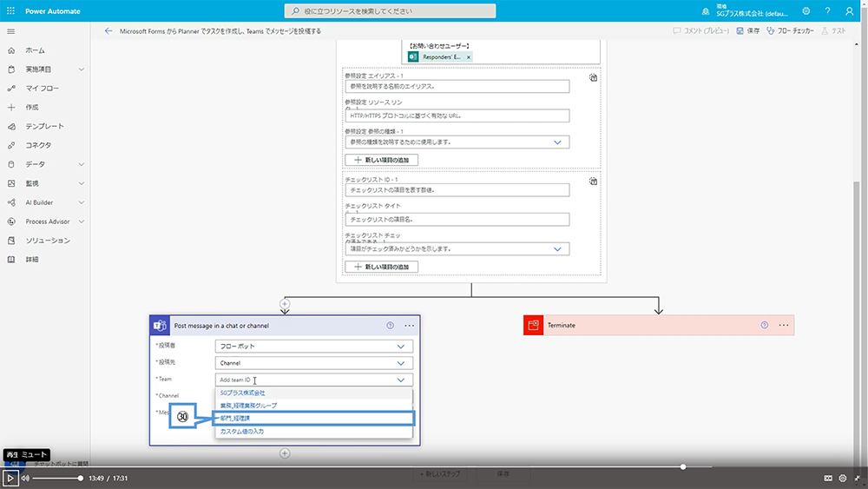Remove the Responders' Email token
Image resolution: width=868 pixels, height=489 pixels.
click(469, 57)
